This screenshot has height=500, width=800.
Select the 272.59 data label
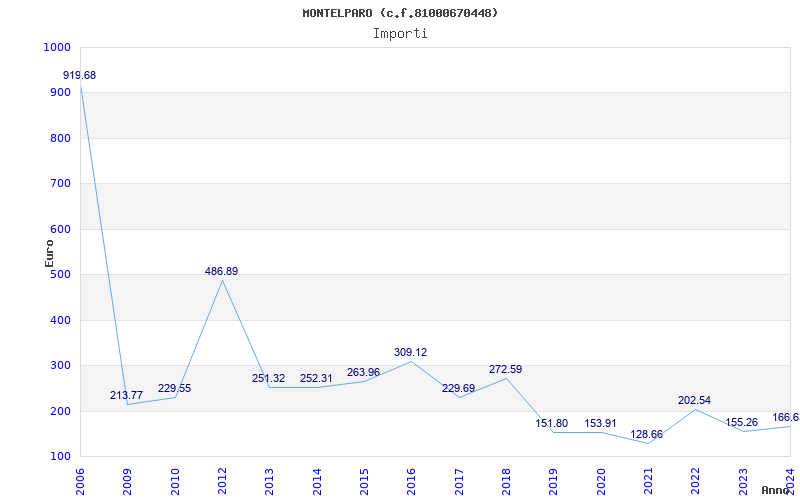click(x=505, y=369)
